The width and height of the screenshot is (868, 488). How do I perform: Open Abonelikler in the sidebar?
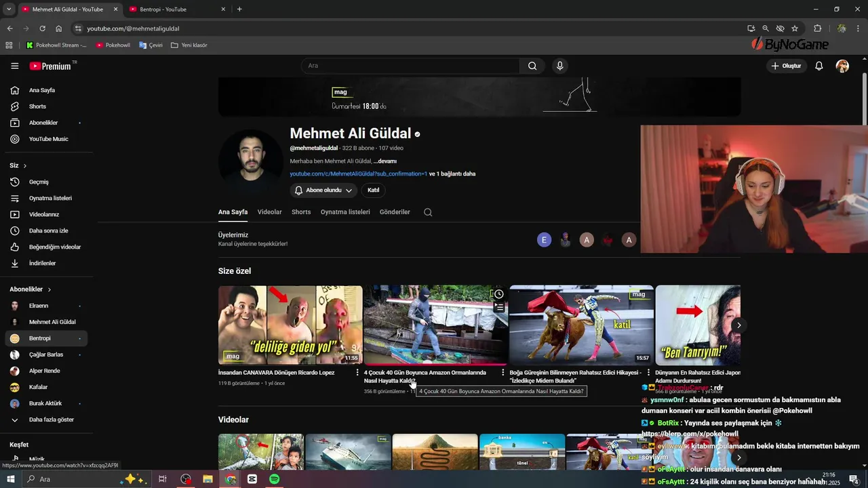tap(46, 123)
